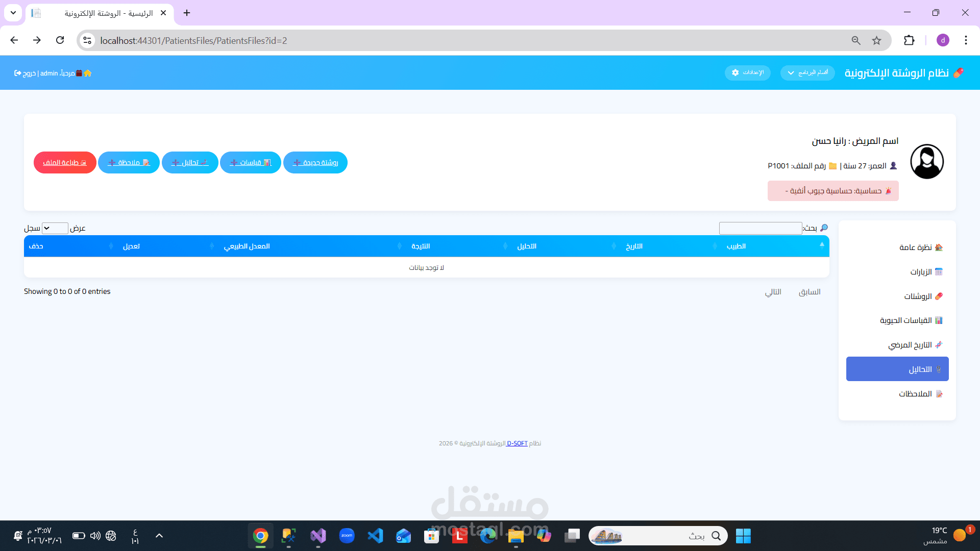980x551 pixels.
Task: Open Zoom app from the taskbar
Action: tap(347, 536)
